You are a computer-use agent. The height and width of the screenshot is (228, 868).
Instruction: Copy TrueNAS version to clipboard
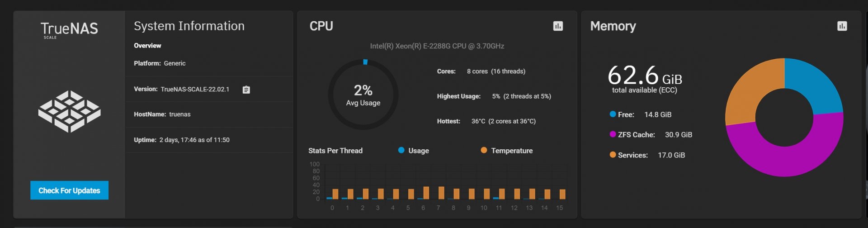click(246, 90)
